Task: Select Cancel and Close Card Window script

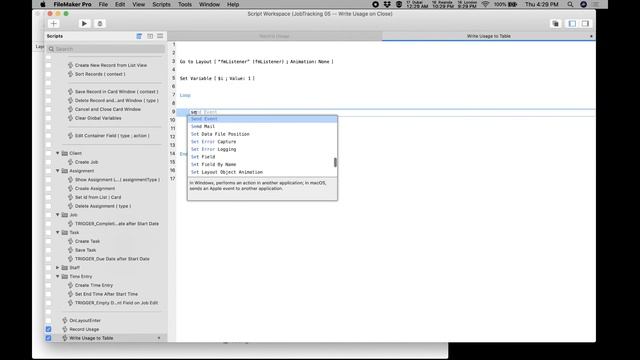Action: pos(108,109)
